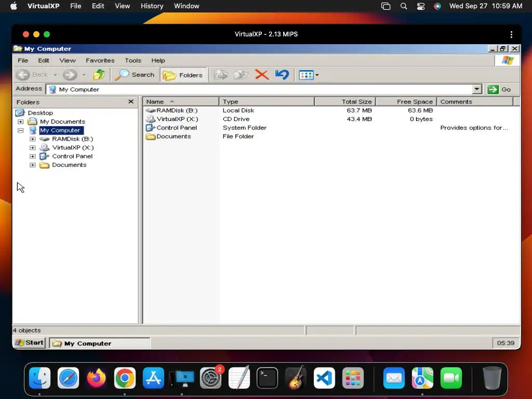The height and width of the screenshot is (399, 532).
Task: Open the File menu in My Computer
Action: [x=23, y=60]
